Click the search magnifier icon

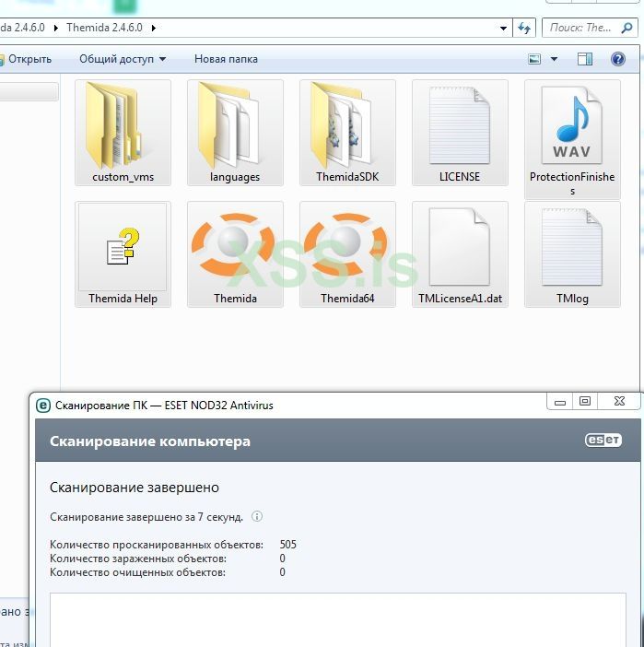tap(626, 28)
